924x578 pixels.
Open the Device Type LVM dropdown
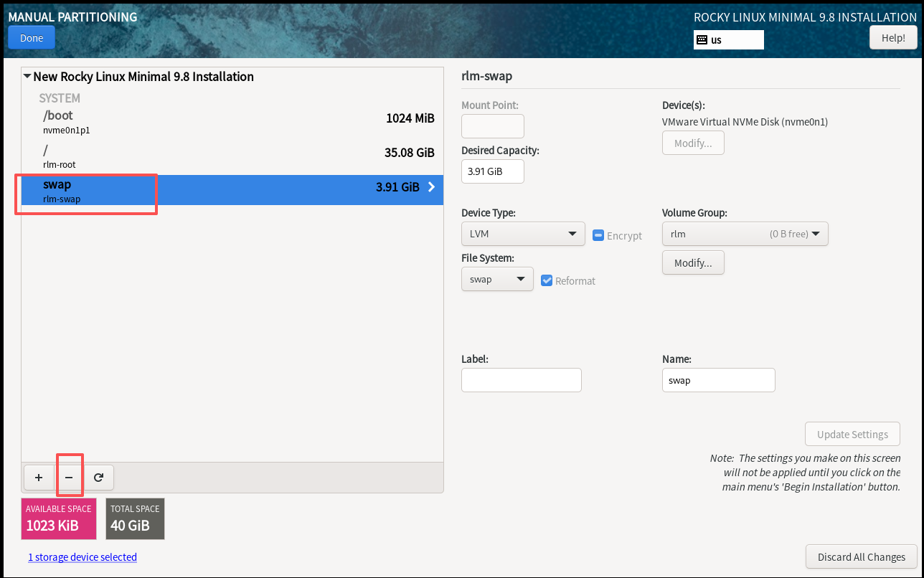[x=523, y=234]
